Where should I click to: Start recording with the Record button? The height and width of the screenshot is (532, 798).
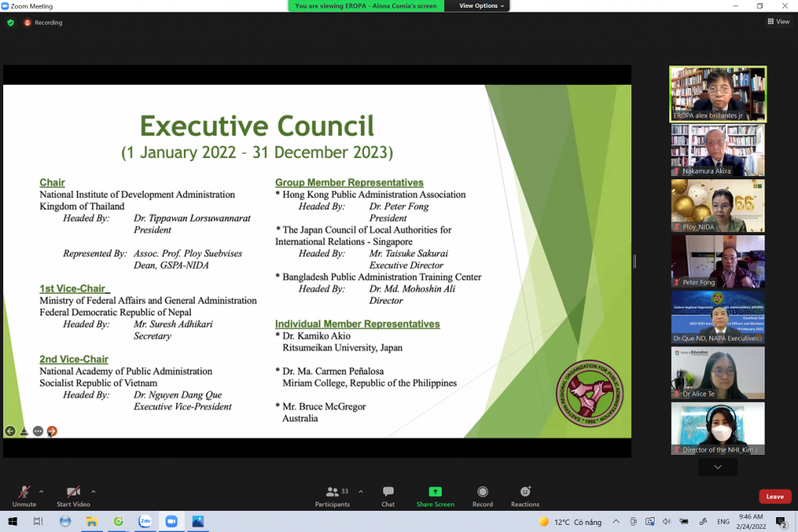[482, 496]
